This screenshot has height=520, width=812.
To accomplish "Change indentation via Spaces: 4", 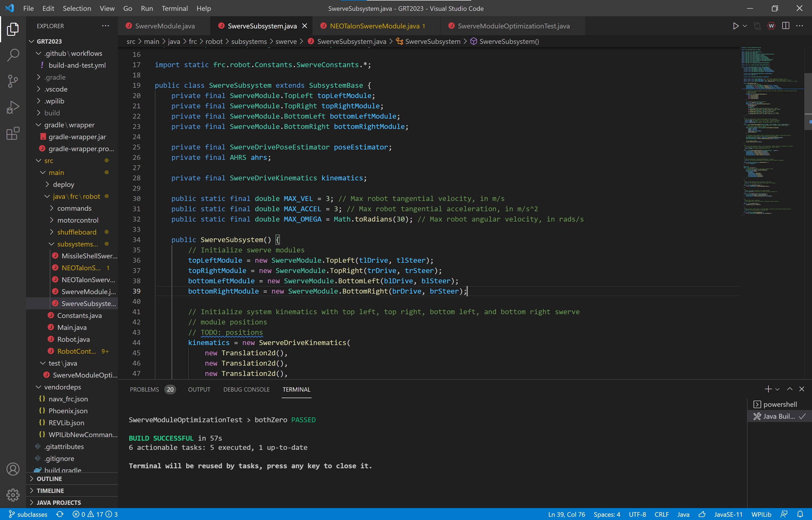I will coord(607,514).
